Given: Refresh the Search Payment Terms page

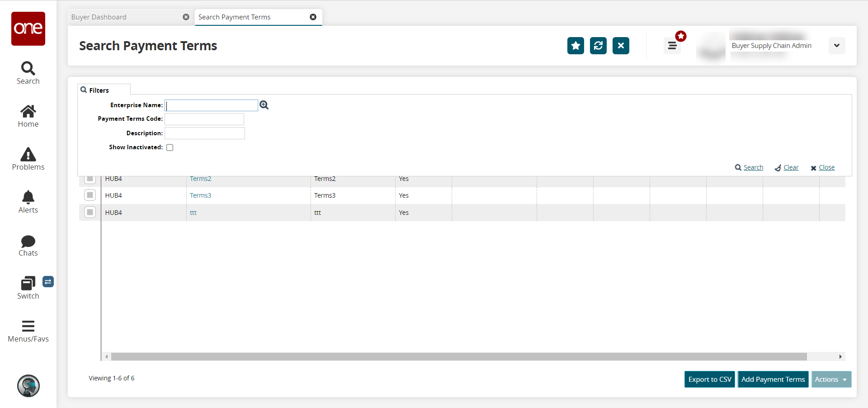Looking at the screenshot, I should click(598, 46).
